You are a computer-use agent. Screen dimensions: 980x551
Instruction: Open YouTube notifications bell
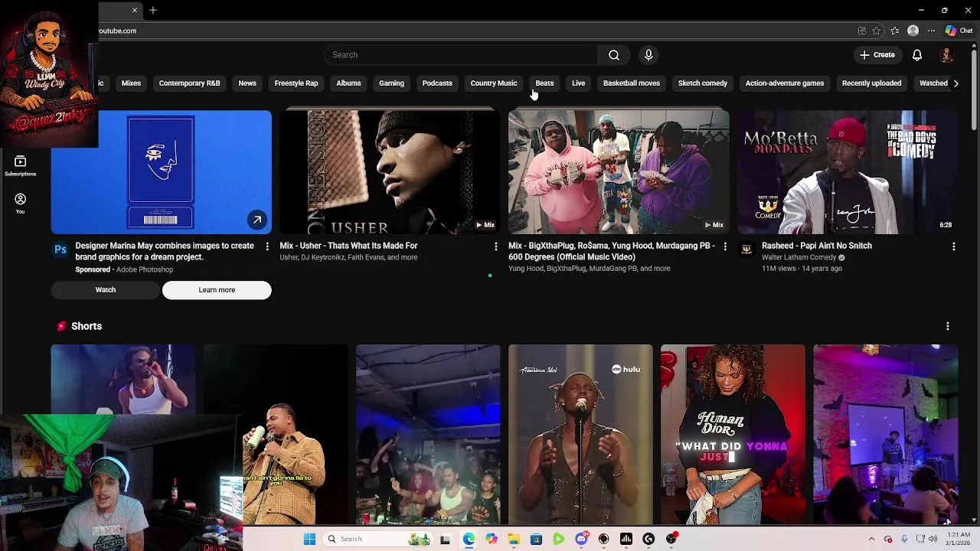(916, 55)
